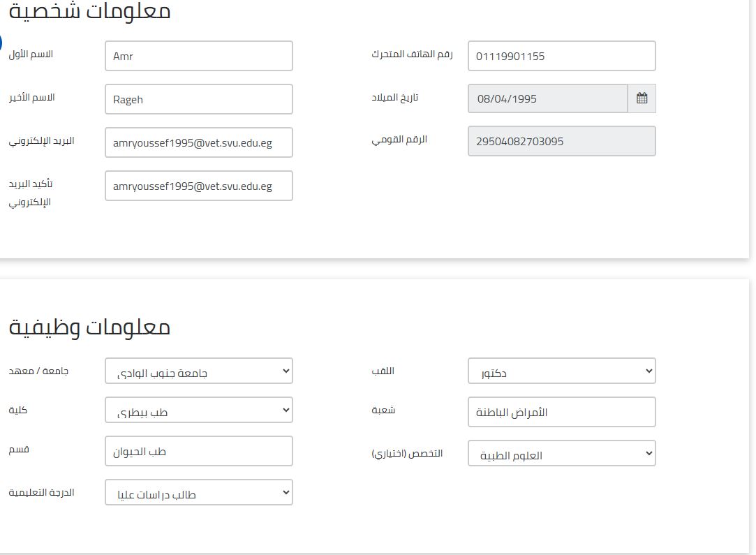Expand the التخصص (اختياري) specialization dropdown
Screen dimensions: 756x555
coord(561,454)
